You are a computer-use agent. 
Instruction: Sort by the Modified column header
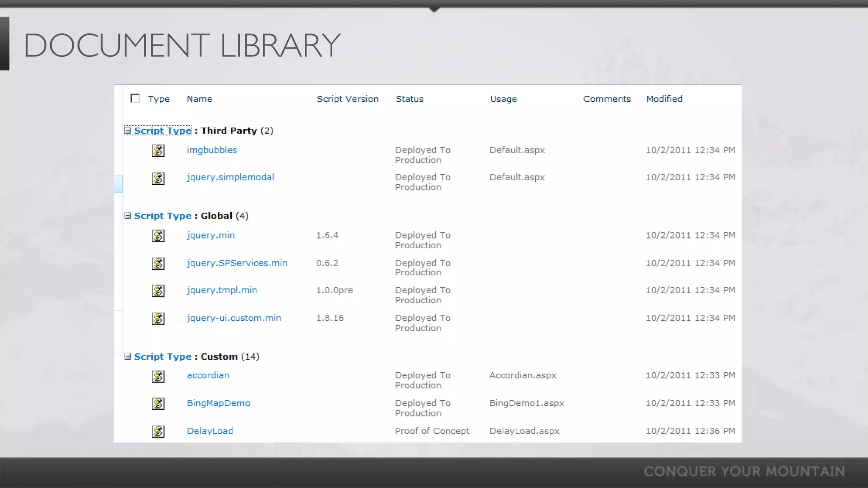click(664, 99)
